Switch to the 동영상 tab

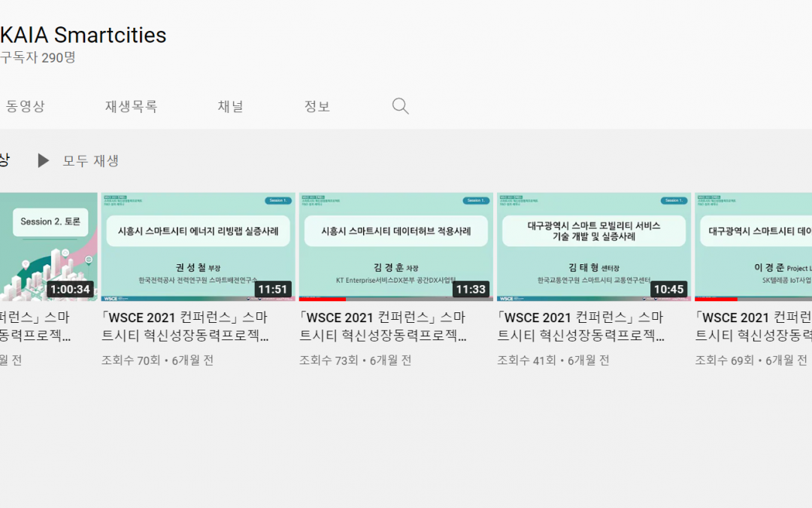click(x=25, y=106)
